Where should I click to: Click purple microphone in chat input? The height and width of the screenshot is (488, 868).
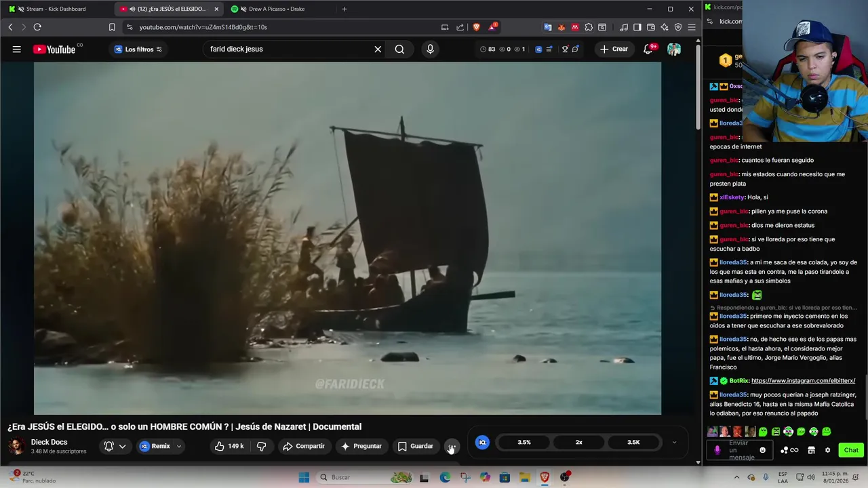point(717,450)
